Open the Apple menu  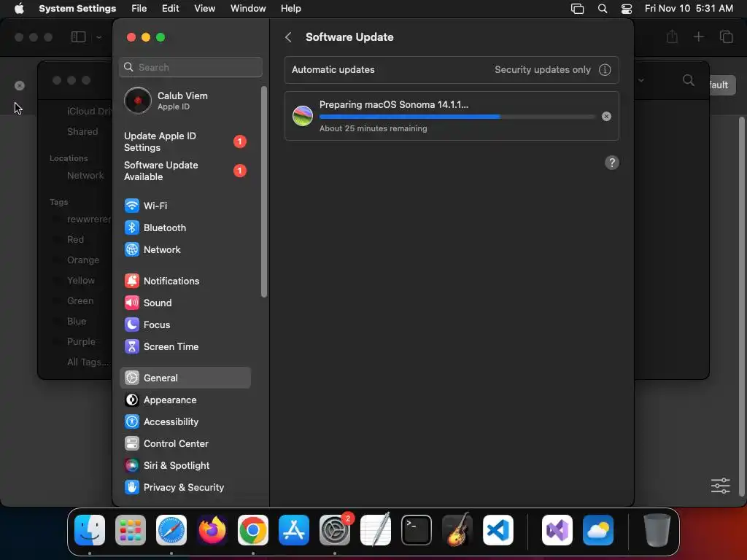pyautogui.click(x=19, y=9)
